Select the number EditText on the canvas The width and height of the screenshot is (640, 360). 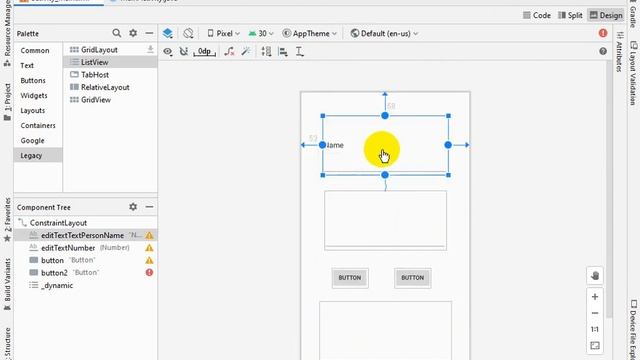tap(385, 220)
